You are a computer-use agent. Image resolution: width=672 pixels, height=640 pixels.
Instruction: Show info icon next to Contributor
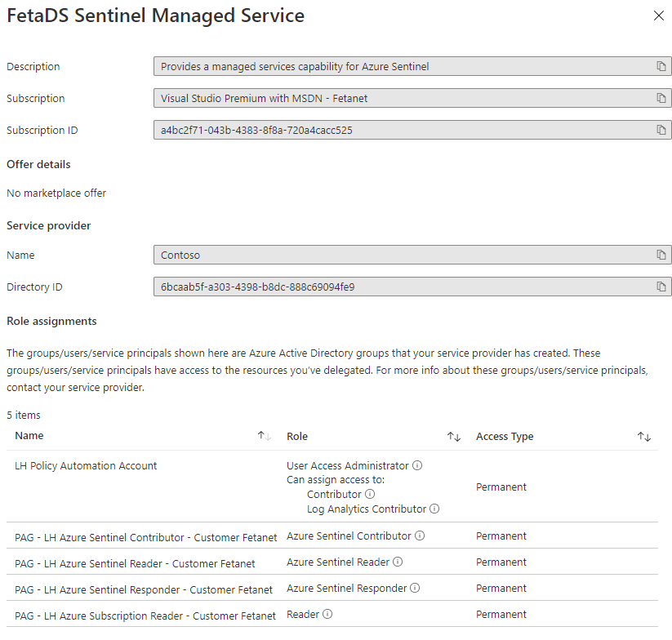pyautogui.click(x=370, y=494)
